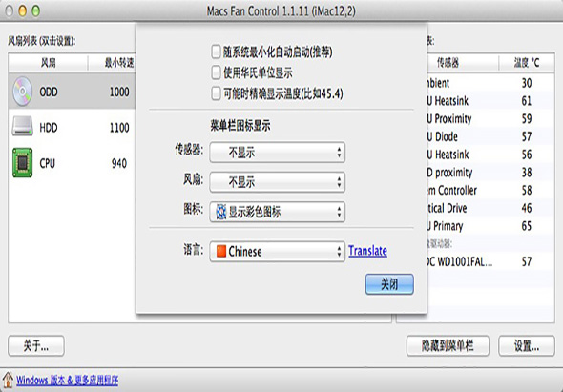
Task: Click the 风扇 column header
Action: 48,63
